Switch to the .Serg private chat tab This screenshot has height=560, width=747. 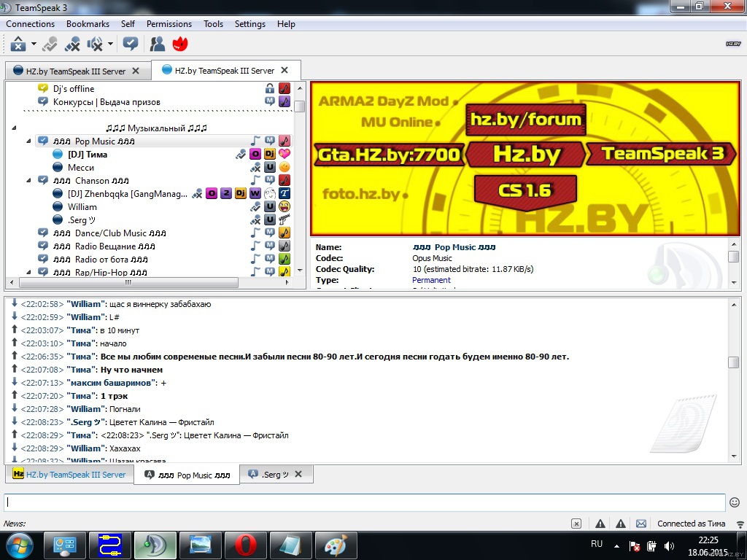(270, 475)
